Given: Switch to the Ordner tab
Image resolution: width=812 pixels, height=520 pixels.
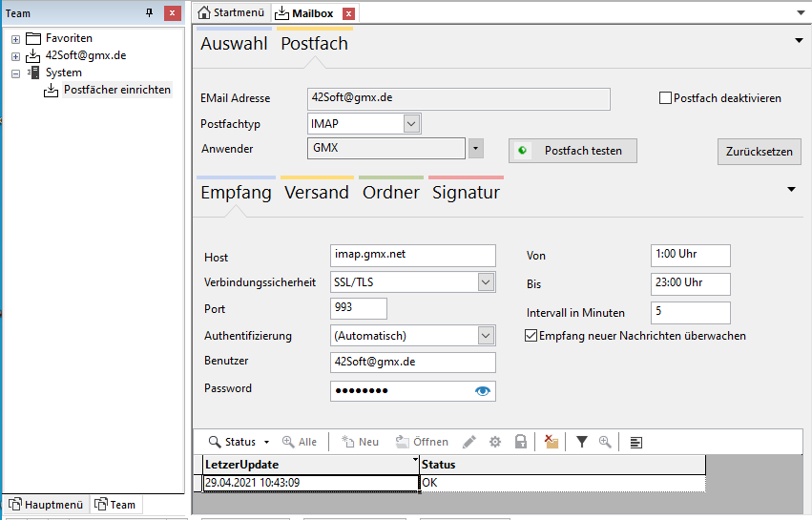Looking at the screenshot, I should [391, 193].
